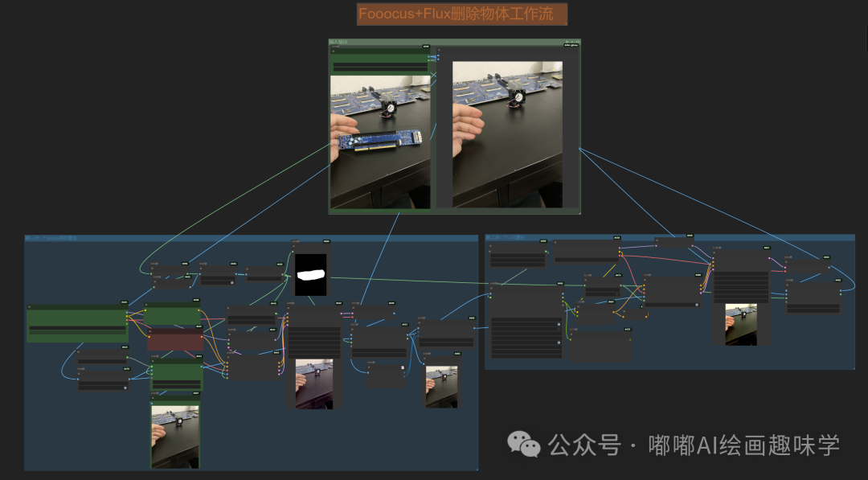Open preview image inside bottom green node

click(175, 437)
